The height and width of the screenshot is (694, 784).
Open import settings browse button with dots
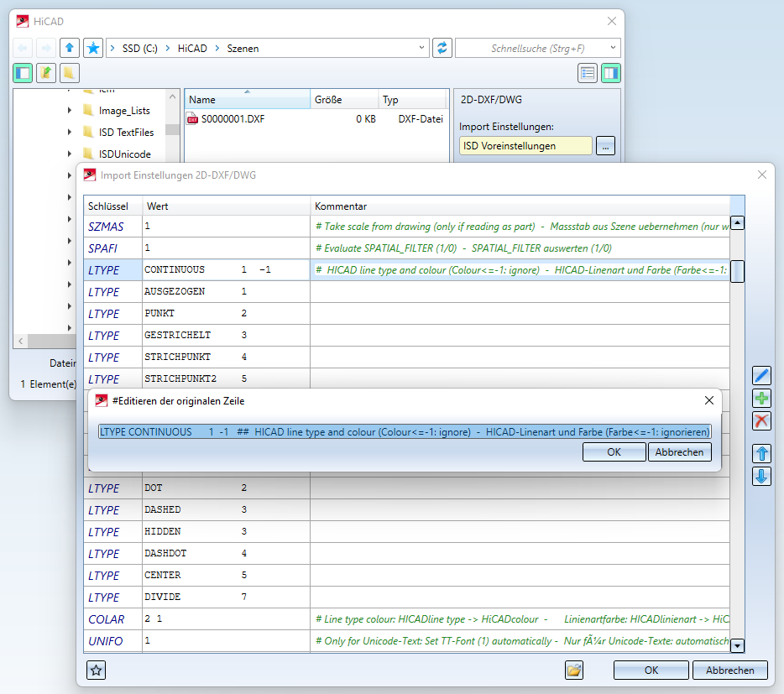(x=605, y=146)
